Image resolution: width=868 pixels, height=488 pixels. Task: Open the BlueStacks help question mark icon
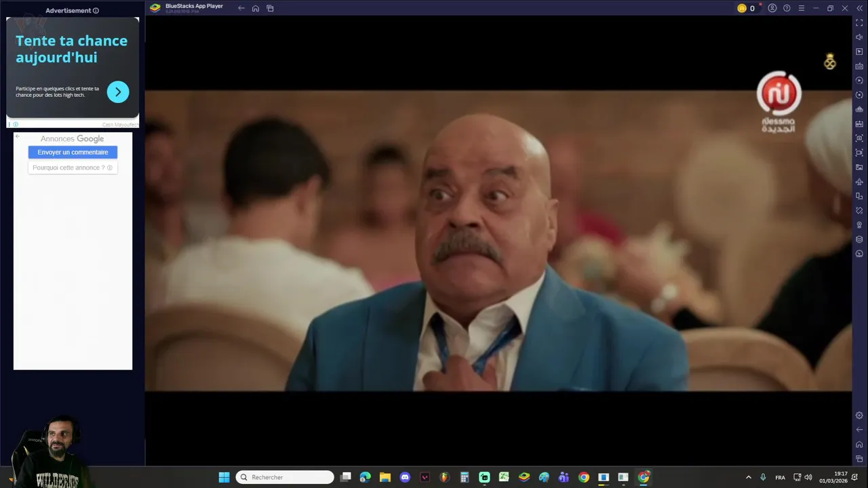787,8
